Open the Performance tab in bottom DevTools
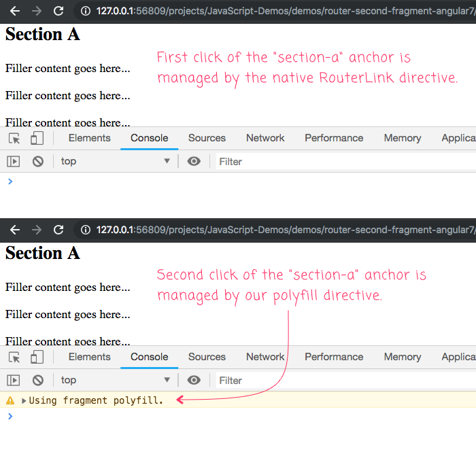 334,357
